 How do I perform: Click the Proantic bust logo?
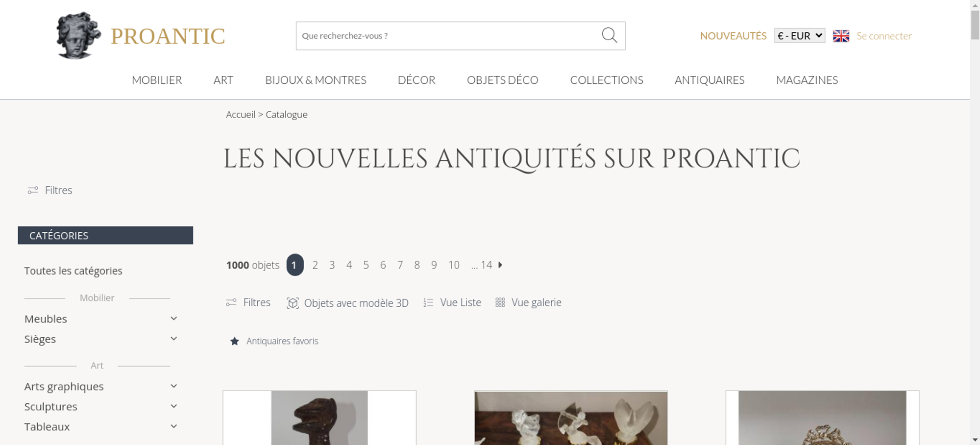tap(78, 35)
